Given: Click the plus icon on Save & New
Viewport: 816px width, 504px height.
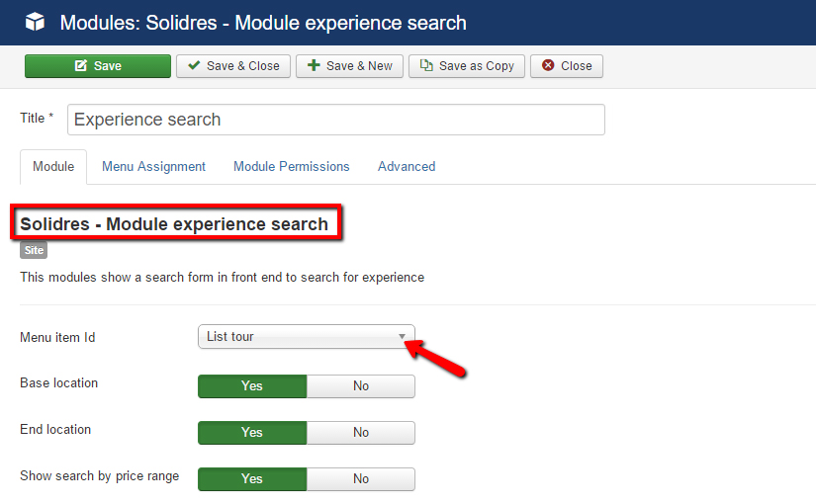Looking at the screenshot, I should pyautogui.click(x=314, y=65).
